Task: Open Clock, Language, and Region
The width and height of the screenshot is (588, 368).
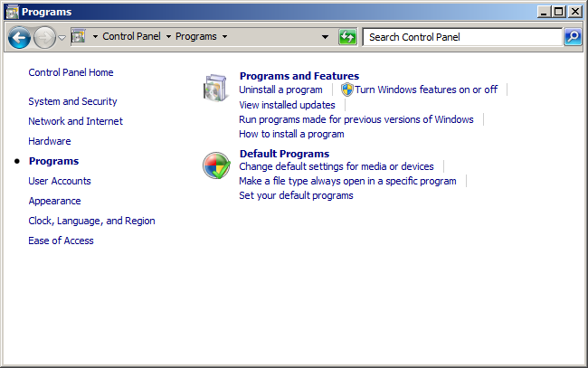Action: 92,222
